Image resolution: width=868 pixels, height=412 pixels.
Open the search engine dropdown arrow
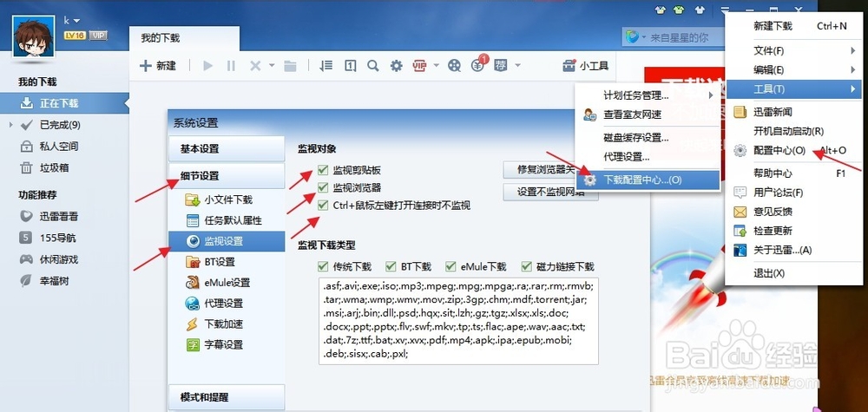(x=644, y=37)
